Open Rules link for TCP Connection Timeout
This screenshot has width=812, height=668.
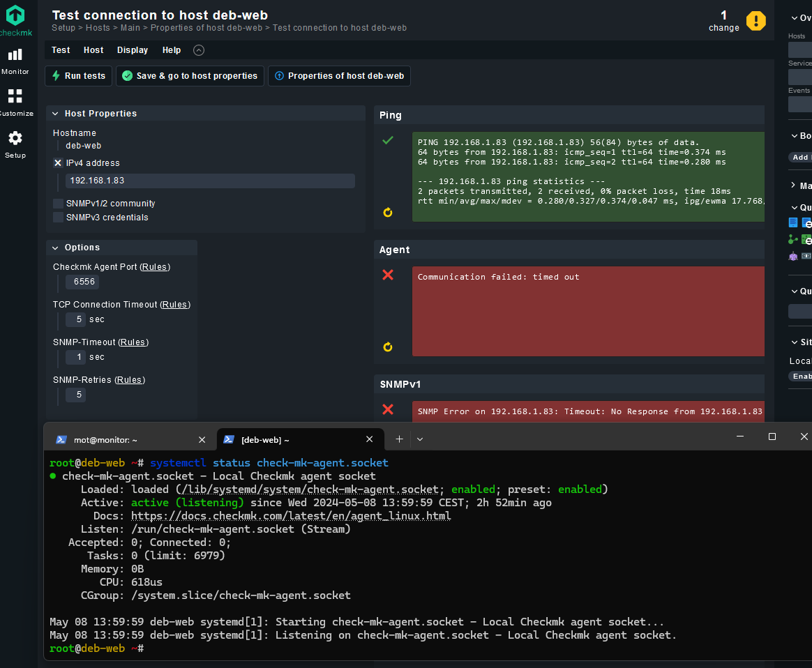pos(175,305)
